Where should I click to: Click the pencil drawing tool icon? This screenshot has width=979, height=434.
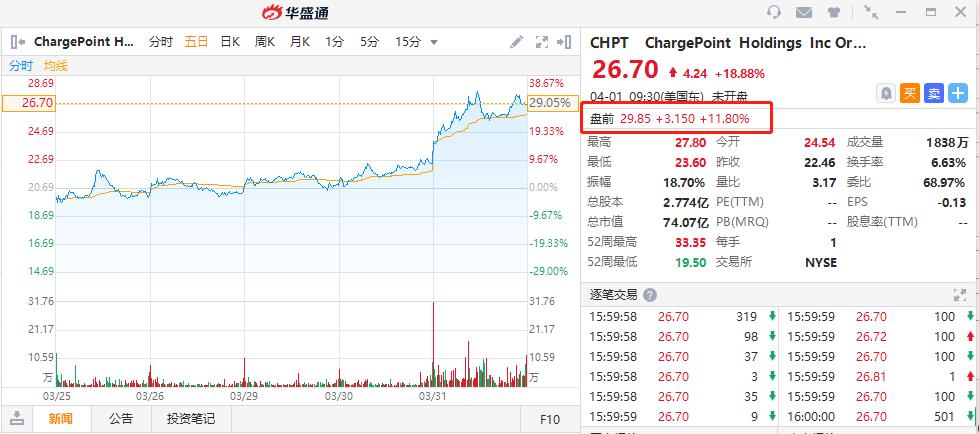point(516,42)
